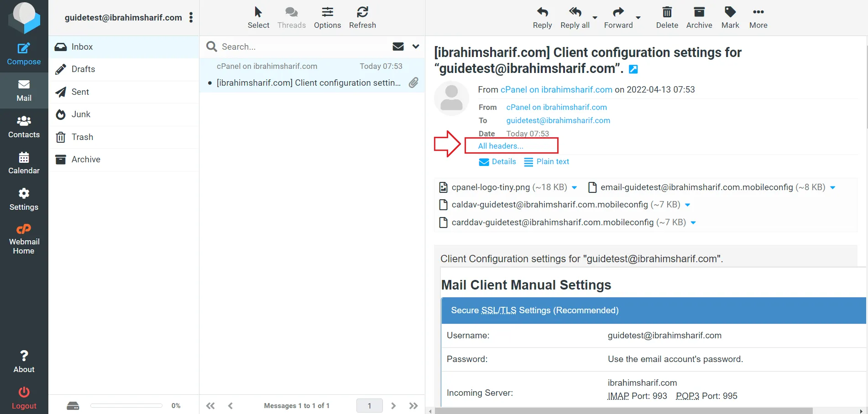Click the page number field
The height and width of the screenshot is (414, 868).
point(369,405)
